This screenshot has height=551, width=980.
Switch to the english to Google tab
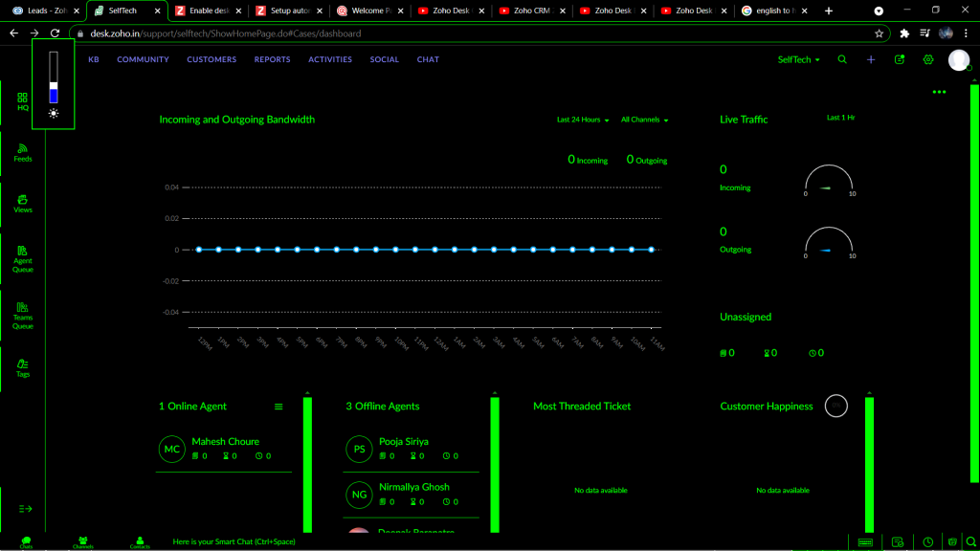pos(775,11)
